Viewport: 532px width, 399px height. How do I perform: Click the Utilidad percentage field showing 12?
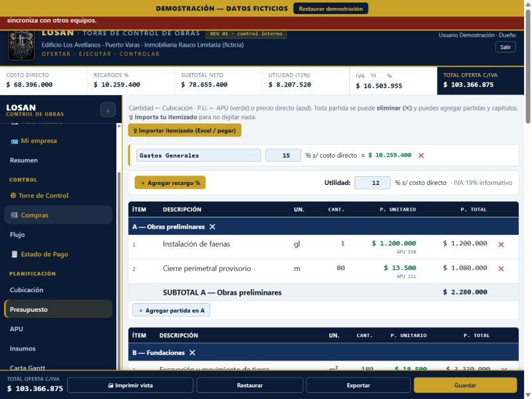(x=372, y=183)
